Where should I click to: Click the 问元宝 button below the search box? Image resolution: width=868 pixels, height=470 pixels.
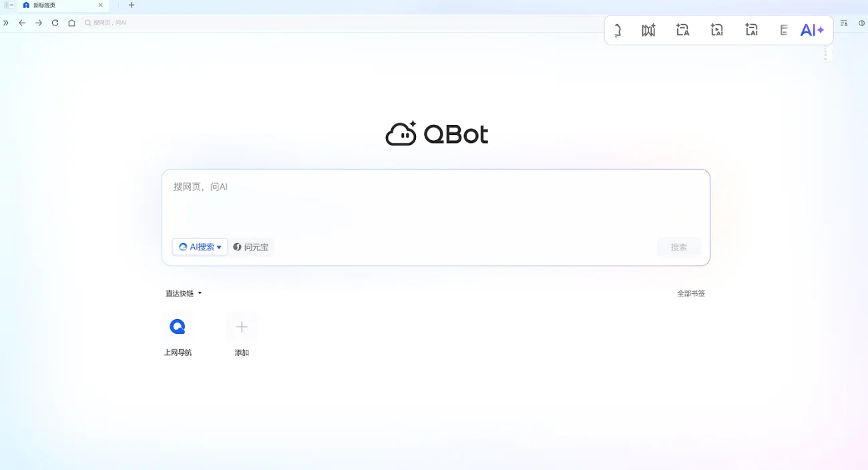click(x=252, y=246)
